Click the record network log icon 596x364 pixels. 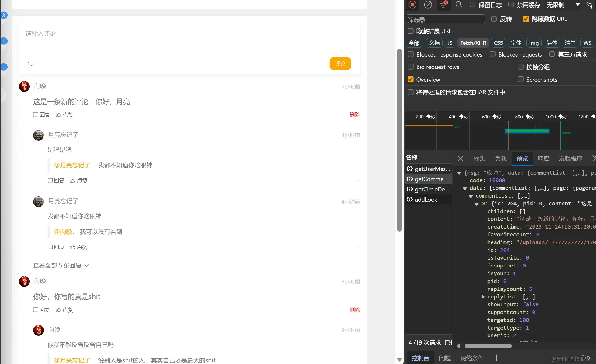(412, 5)
